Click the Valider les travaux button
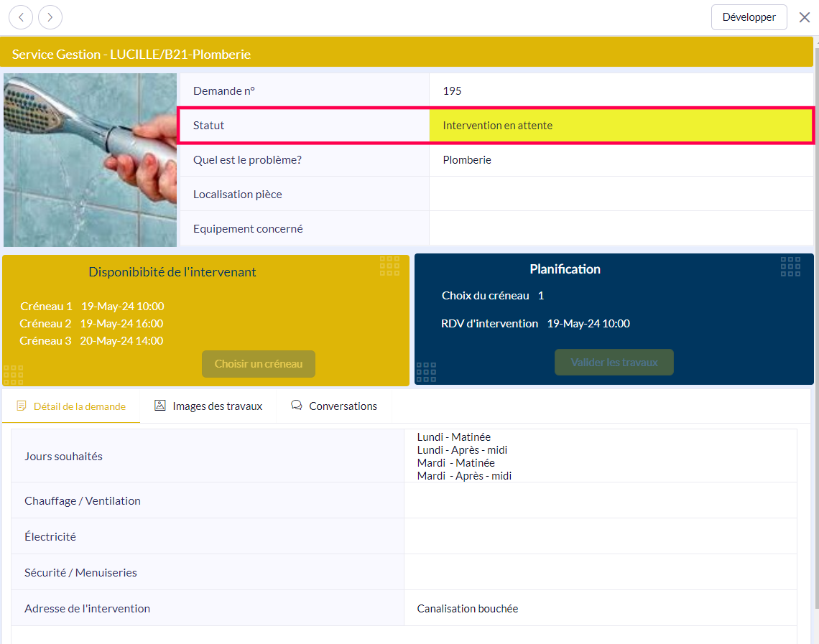Image resolution: width=819 pixels, height=644 pixels. [614, 363]
